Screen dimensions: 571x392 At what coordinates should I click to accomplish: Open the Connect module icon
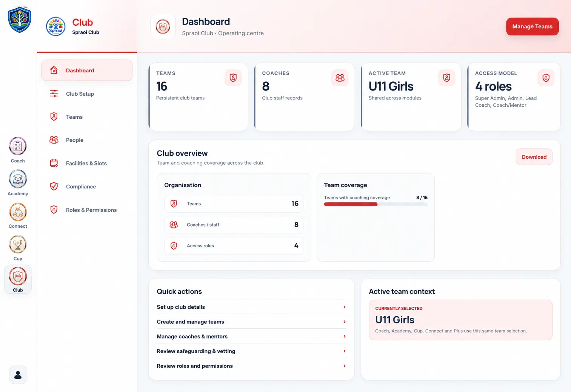click(x=18, y=212)
